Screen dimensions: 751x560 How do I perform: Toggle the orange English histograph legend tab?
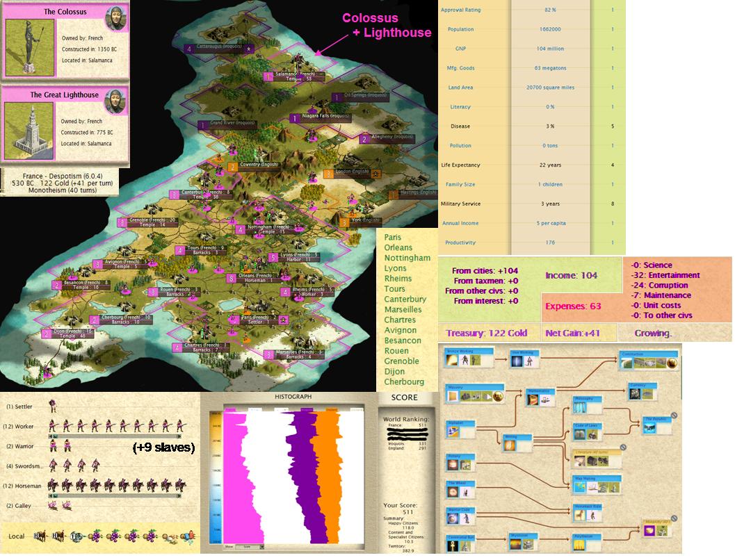coord(332,410)
